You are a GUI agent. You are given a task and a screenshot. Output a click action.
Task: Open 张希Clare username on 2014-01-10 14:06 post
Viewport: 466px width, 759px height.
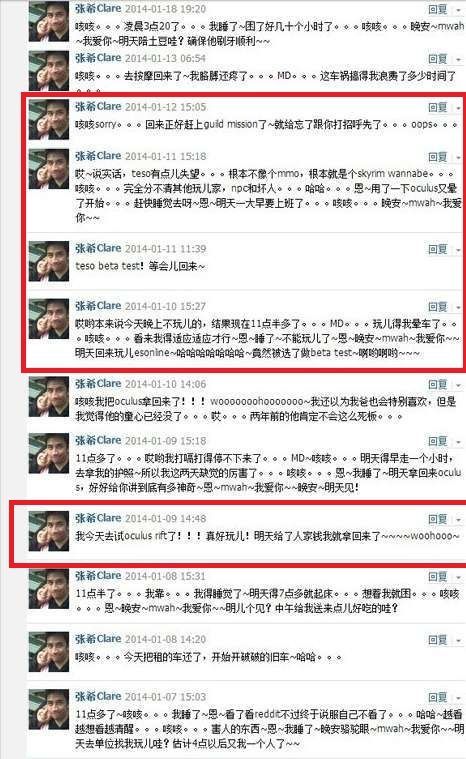click(98, 384)
